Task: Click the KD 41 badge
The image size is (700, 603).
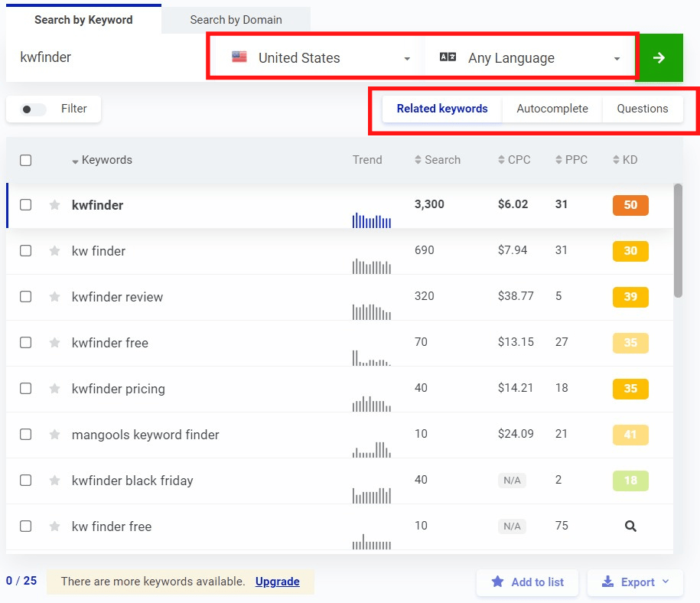Action: [x=630, y=435]
